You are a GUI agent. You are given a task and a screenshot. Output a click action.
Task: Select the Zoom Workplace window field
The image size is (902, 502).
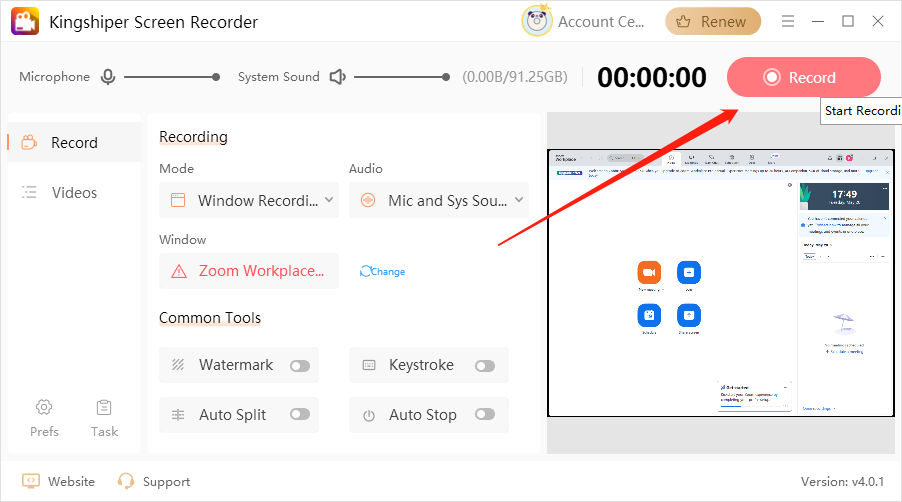point(249,271)
